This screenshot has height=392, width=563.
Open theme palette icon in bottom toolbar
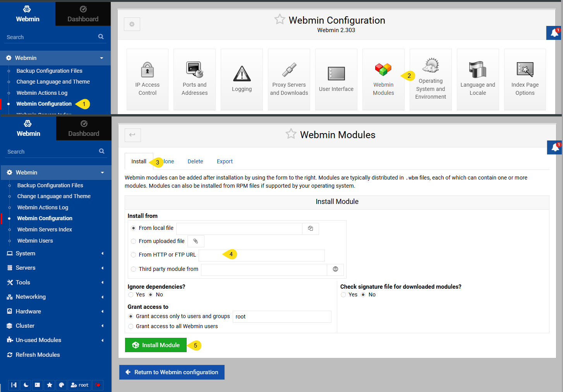pyautogui.click(x=62, y=385)
